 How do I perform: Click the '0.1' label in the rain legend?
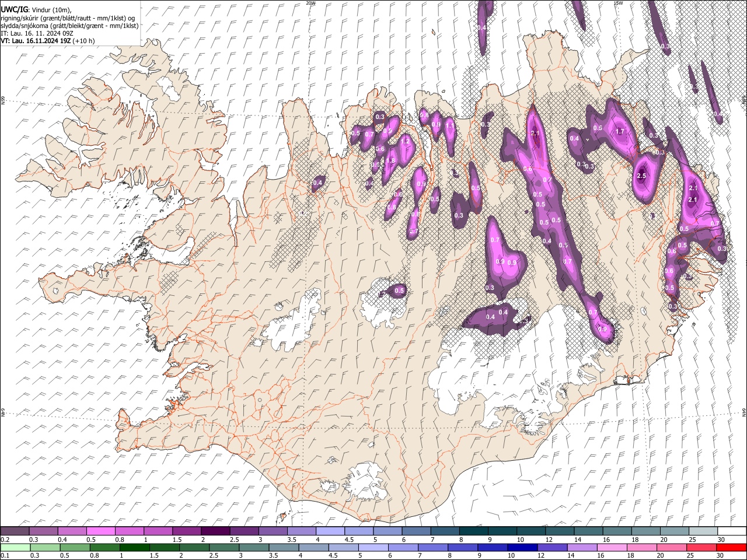click(5, 555)
